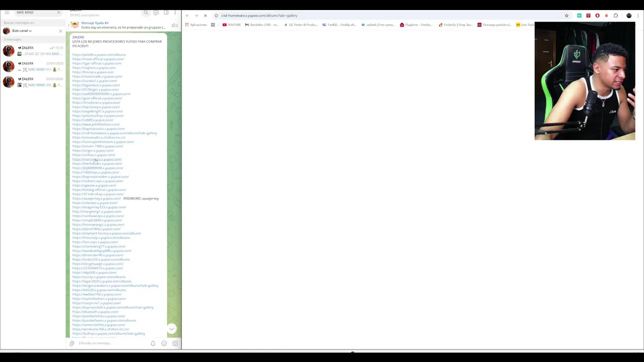Toggle silent broadcast bell icon
Screen dimensions: 644x362
click(153, 343)
